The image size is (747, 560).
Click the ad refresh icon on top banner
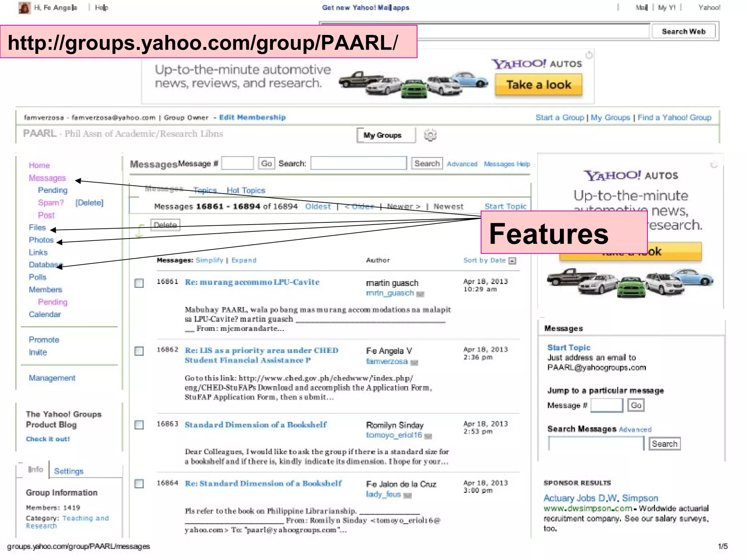point(589,55)
